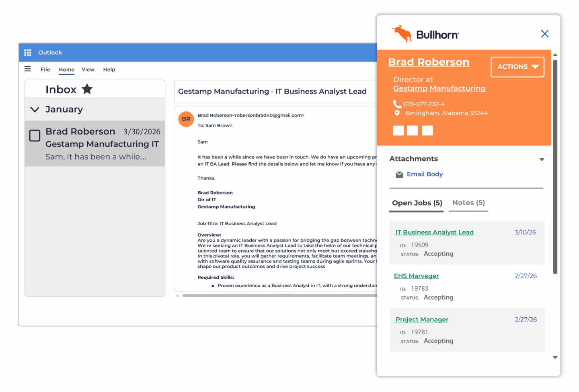Switch to the Notes (5) tab
Screen dimensions: 579x392
(x=469, y=203)
